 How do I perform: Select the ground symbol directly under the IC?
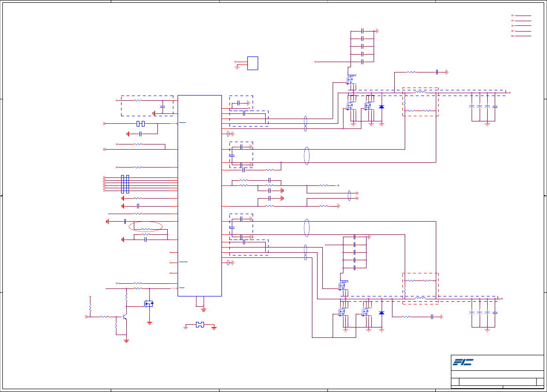click(x=204, y=310)
